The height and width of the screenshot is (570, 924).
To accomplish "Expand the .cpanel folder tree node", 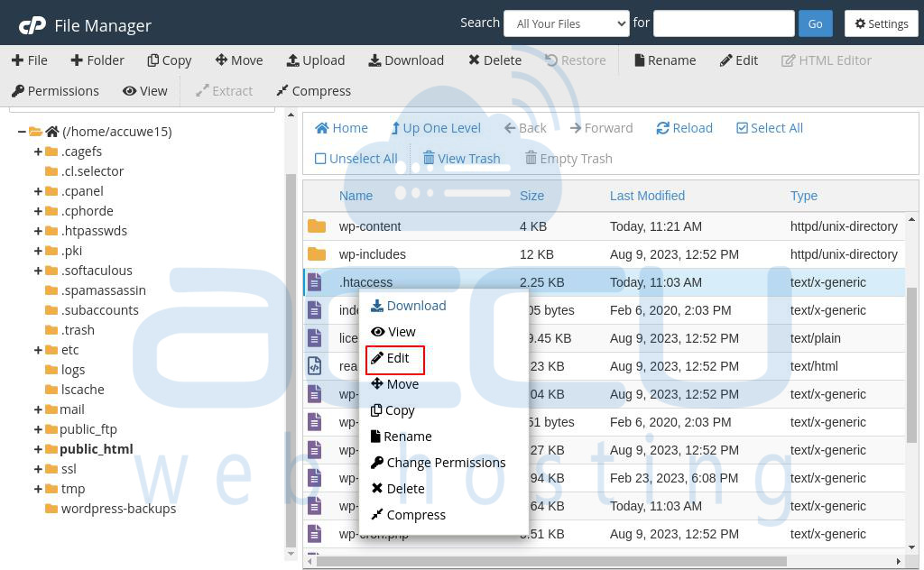I will (x=38, y=191).
